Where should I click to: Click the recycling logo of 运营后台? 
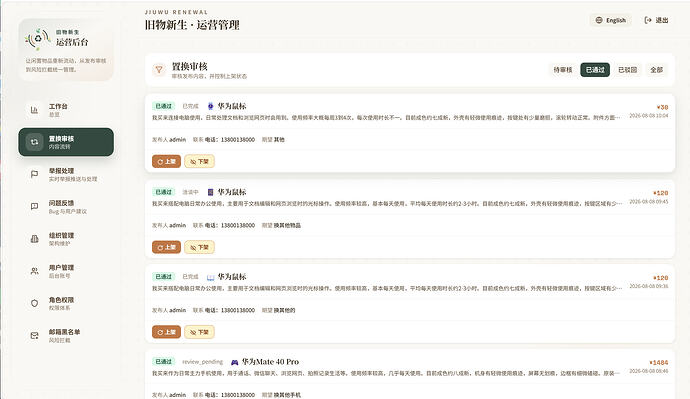click(x=38, y=39)
